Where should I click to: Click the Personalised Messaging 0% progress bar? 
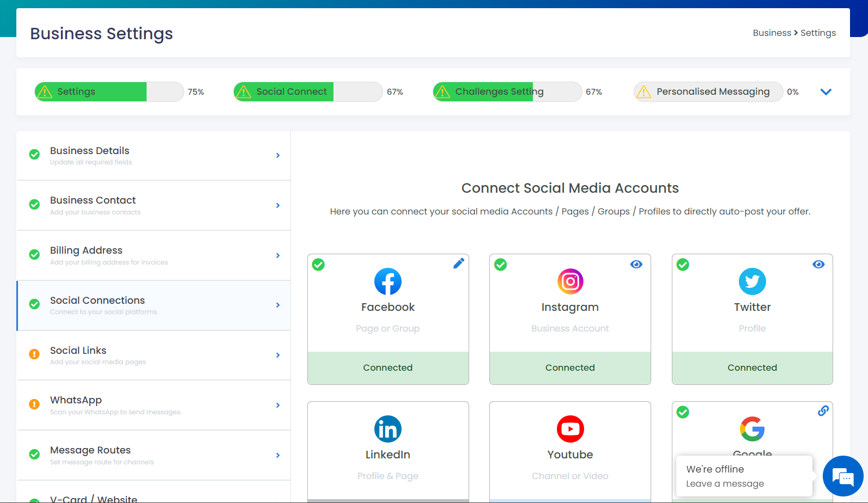(708, 92)
